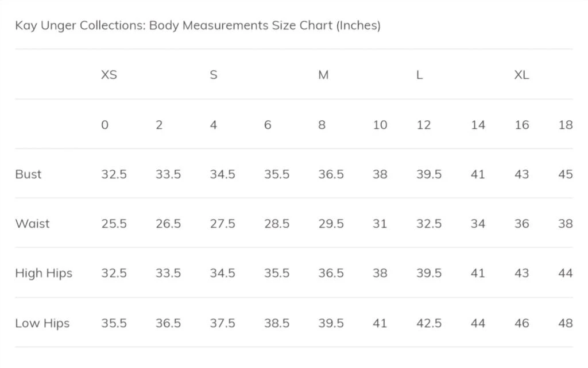The height and width of the screenshot is (368, 588).
Task: Click the Low Hips row label
Action: (42, 323)
